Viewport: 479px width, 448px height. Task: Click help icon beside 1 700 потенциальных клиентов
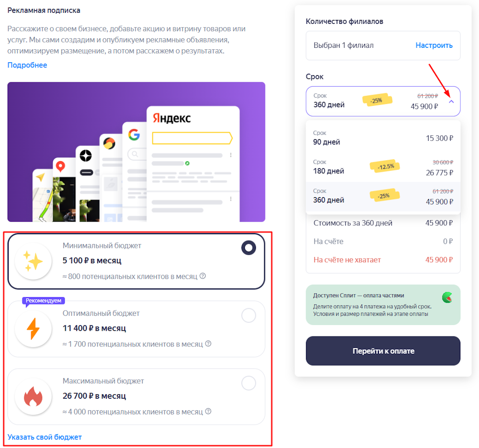[x=208, y=344]
